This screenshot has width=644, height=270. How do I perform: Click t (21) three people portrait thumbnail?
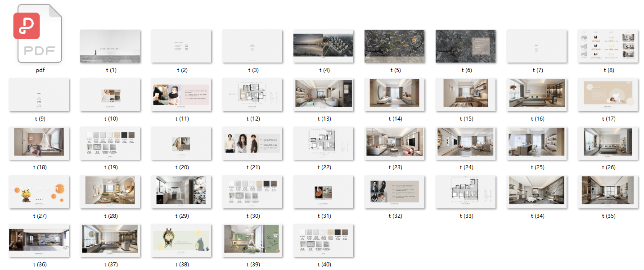pyautogui.click(x=252, y=144)
